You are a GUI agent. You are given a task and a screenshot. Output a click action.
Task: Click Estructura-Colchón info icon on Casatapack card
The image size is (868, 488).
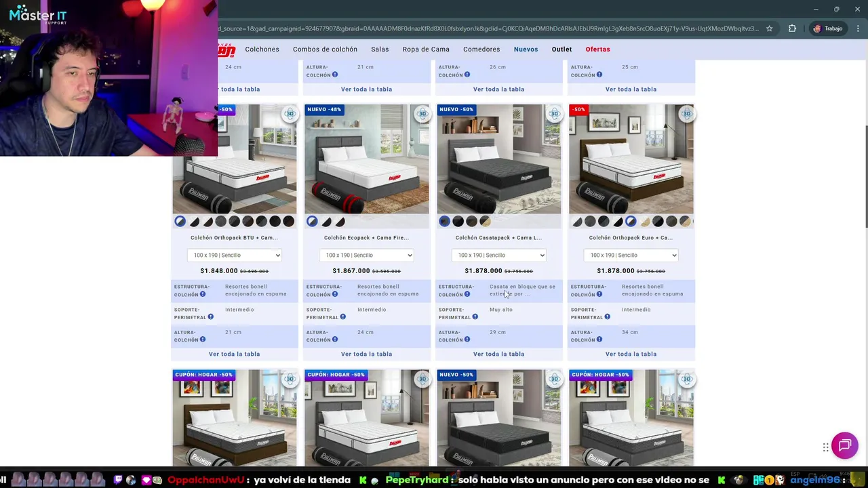coord(467,294)
